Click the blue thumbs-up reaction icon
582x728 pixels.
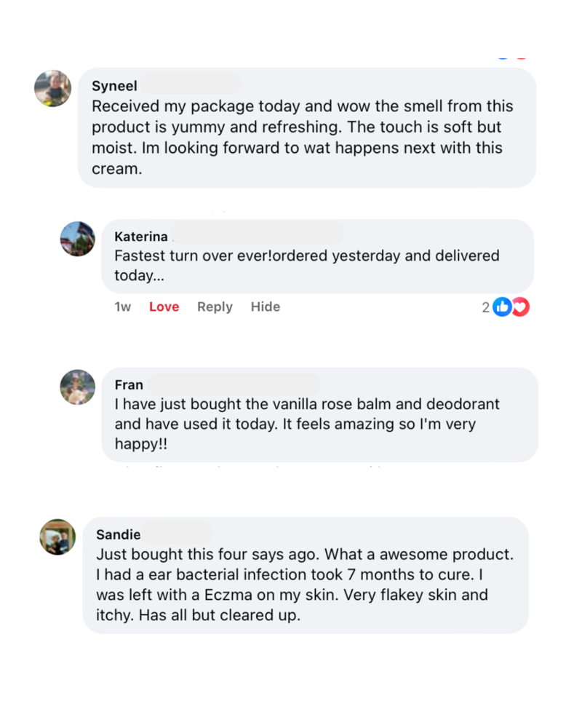click(x=503, y=306)
